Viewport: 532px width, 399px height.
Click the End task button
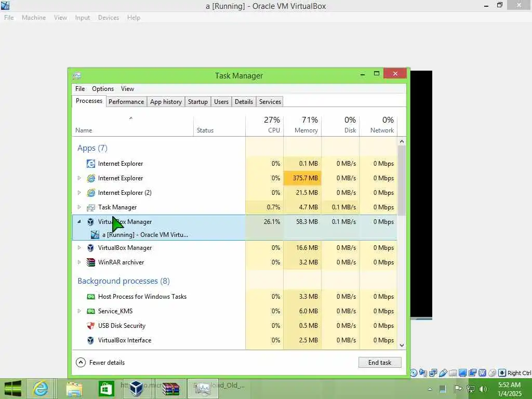point(380,362)
